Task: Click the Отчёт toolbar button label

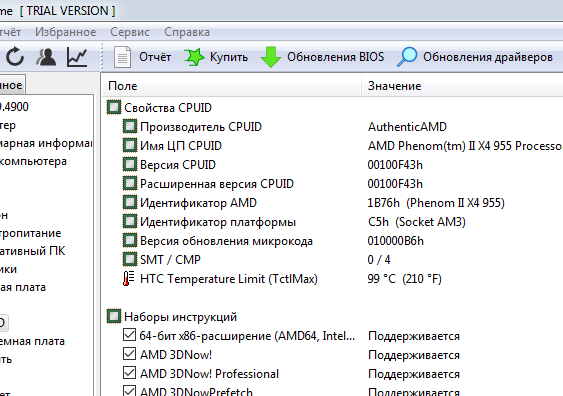Action: (x=155, y=57)
